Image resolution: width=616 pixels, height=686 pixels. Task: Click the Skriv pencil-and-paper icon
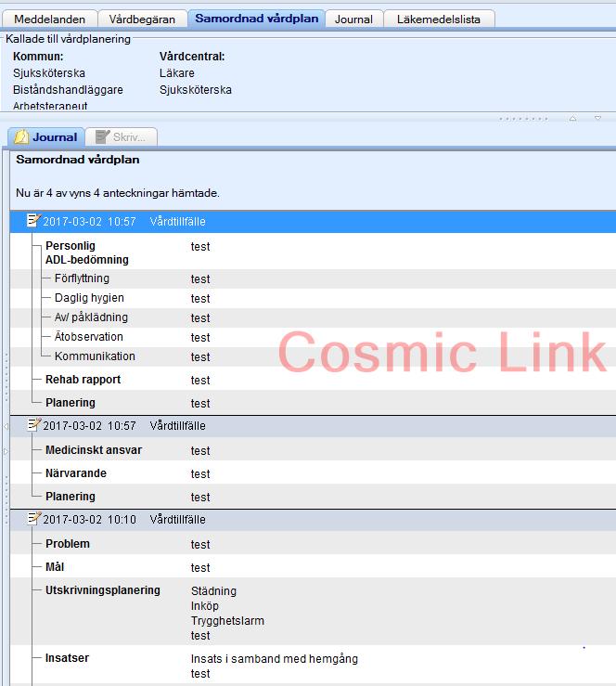tap(102, 136)
